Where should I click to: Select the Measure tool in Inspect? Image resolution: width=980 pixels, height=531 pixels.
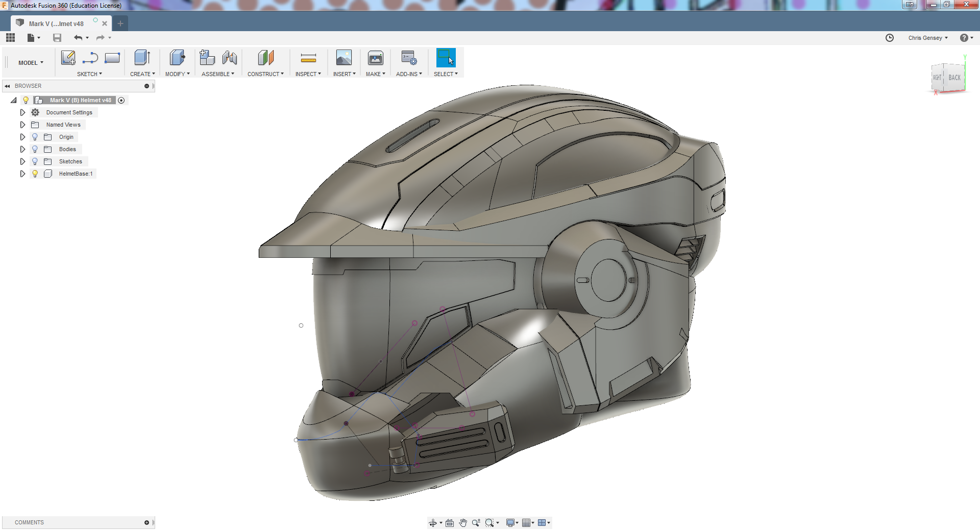tap(308, 58)
